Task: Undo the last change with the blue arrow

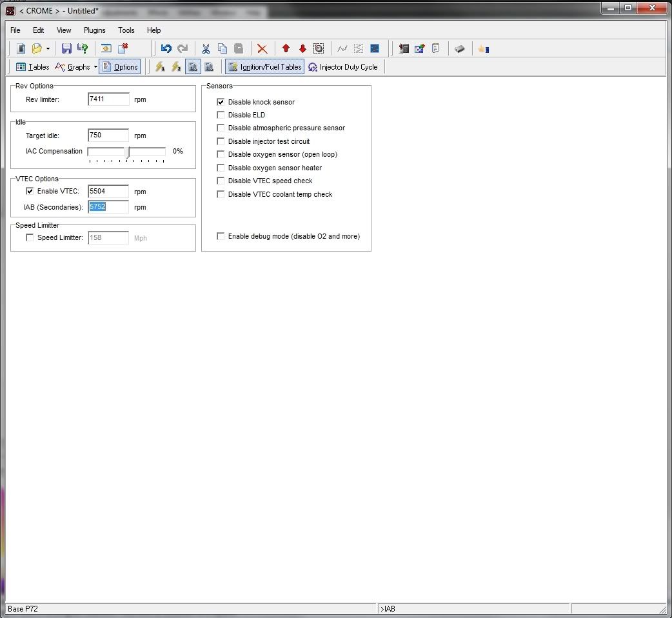Action: pos(166,48)
